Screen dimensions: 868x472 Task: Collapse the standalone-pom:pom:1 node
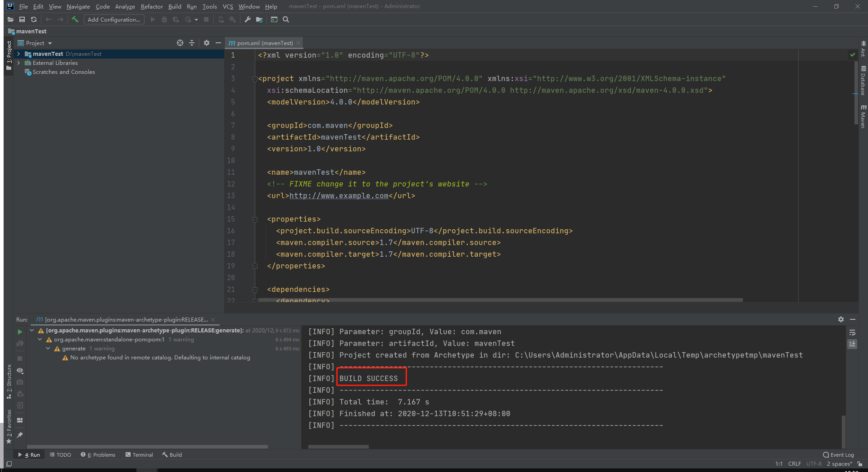tap(40, 340)
